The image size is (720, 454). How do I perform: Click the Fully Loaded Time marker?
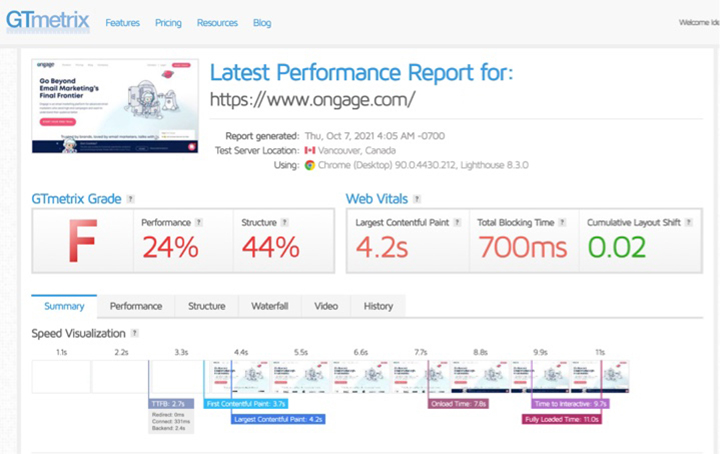561,420
